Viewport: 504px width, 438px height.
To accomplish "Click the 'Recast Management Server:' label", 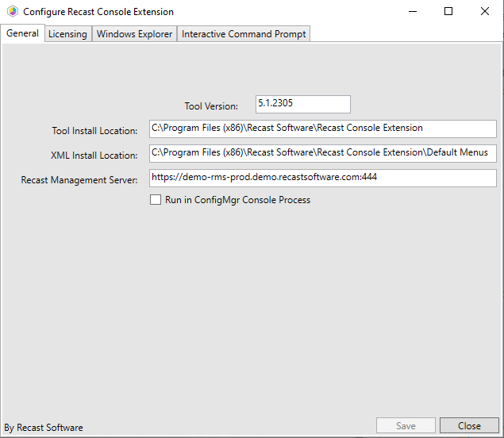I will (x=79, y=180).
